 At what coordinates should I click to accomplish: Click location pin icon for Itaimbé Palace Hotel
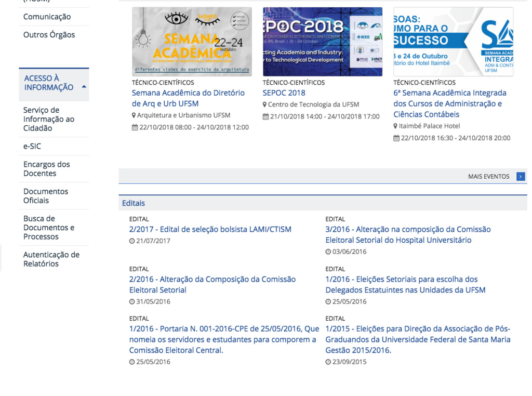[395, 126]
